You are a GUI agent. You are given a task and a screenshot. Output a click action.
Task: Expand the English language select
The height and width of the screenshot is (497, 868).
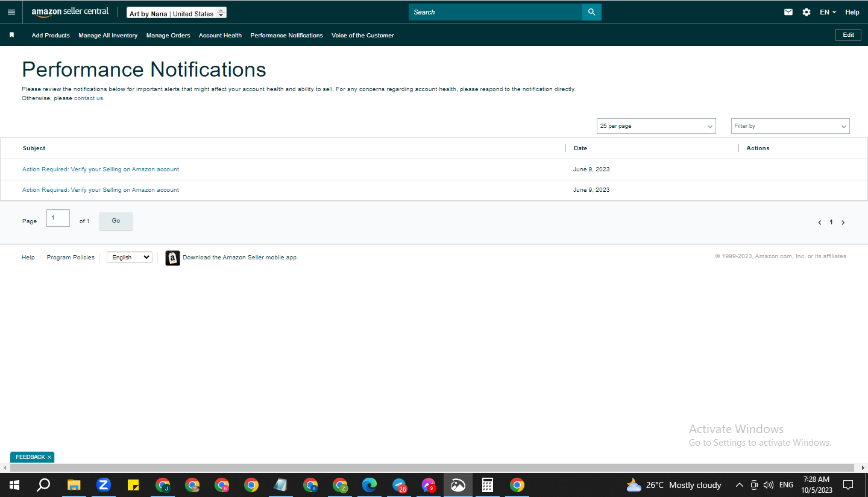130,257
